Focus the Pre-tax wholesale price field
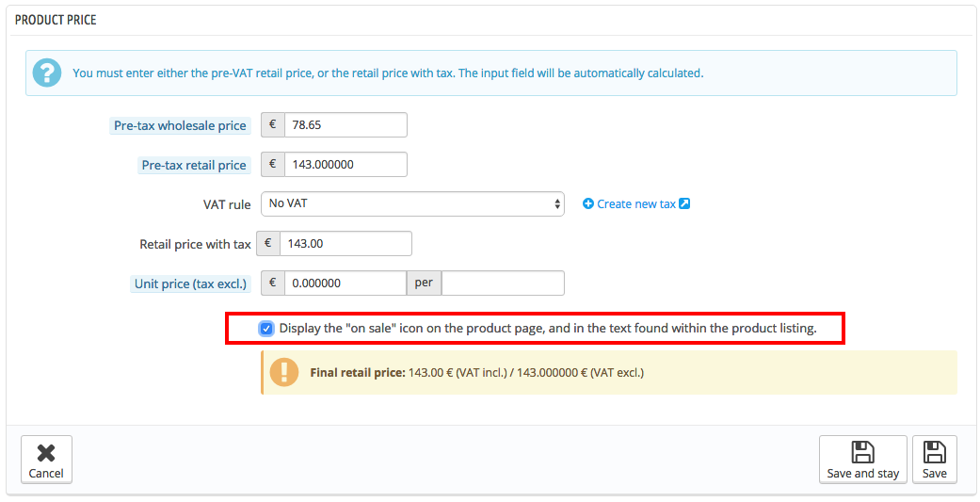This screenshot has width=980, height=502. click(345, 125)
